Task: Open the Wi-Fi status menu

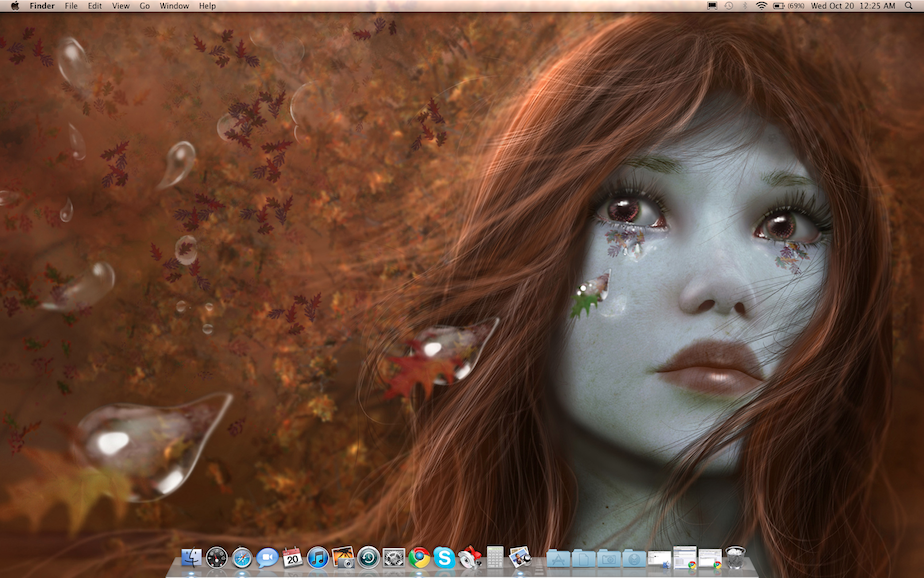Action: point(761,6)
